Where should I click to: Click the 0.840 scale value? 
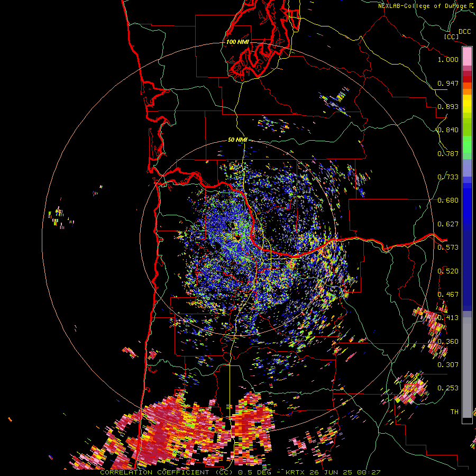point(448,130)
